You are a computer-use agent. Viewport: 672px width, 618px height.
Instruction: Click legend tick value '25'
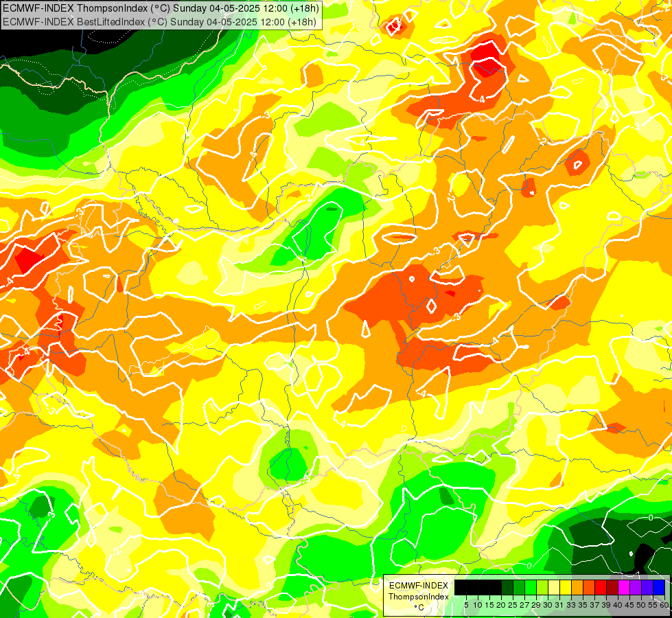513,605
